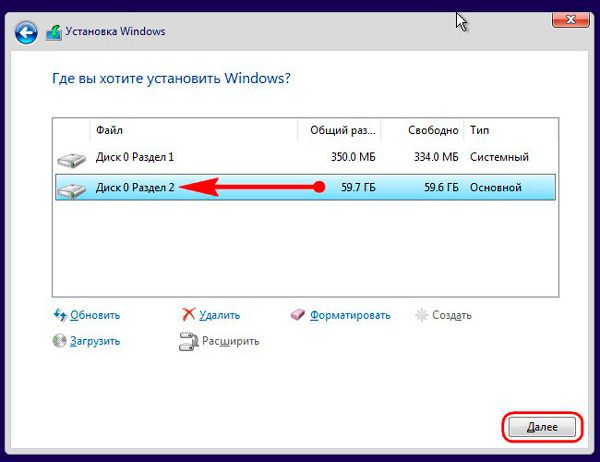Click the Расширить link
The height and width of the screenshot is (462, 600).
pyautogui.click(x=230, y=341)
